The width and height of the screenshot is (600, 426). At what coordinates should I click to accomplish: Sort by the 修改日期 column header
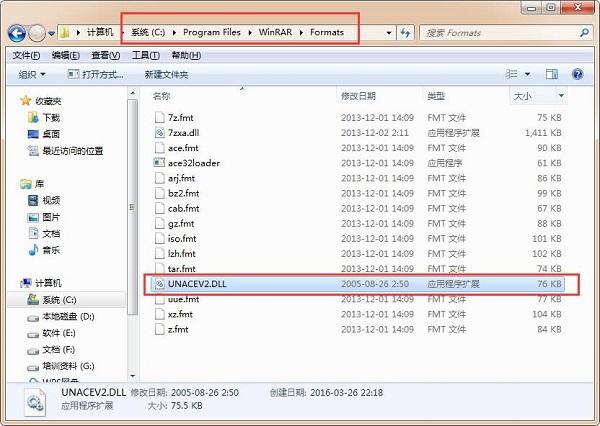coord(358,96)
